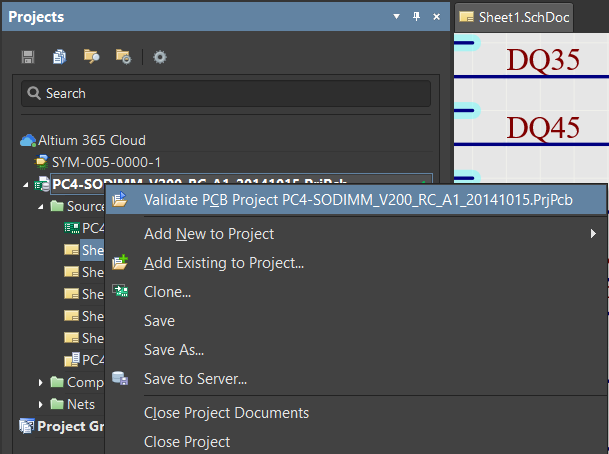This screenshot has width=609, height=454.
Task: Choose Save from context menu
Action: (356, 321)
